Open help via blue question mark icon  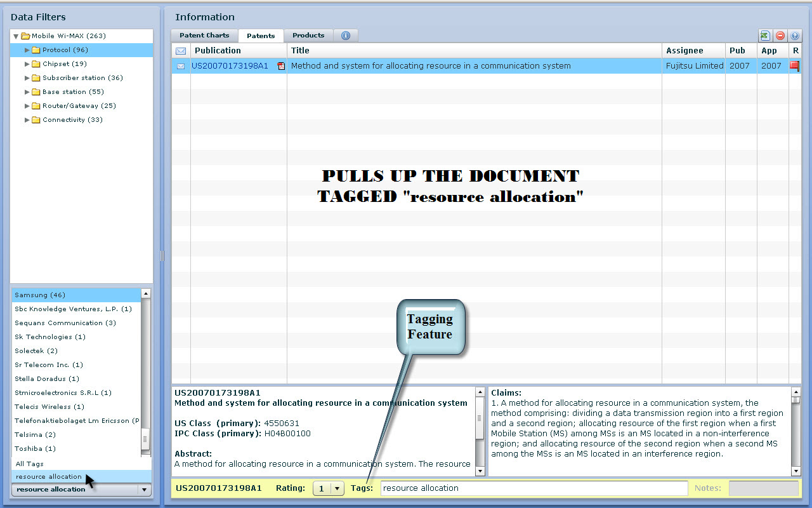(794, 36)
